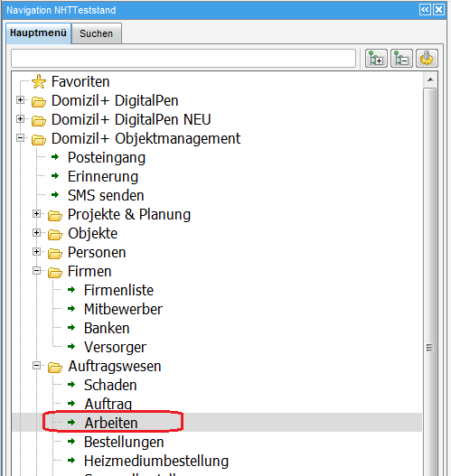Screen dimensions: 451x476
Task: Click the folder icon beside Firmen
Action: coord(55,272)
